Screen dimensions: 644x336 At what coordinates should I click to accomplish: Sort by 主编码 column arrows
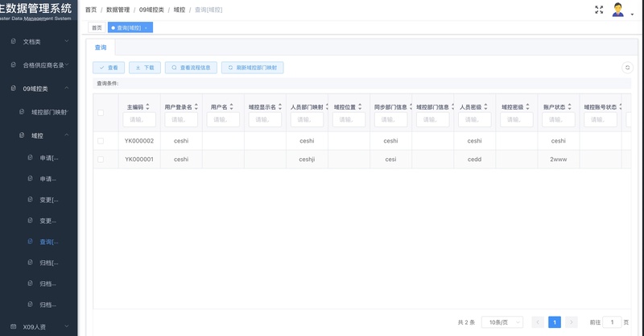click(147, 107)
